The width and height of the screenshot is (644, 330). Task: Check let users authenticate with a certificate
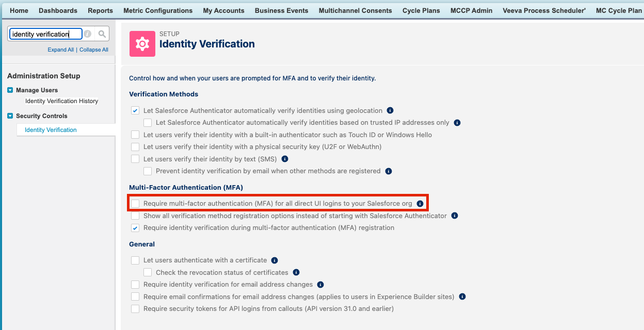point(135,260)
